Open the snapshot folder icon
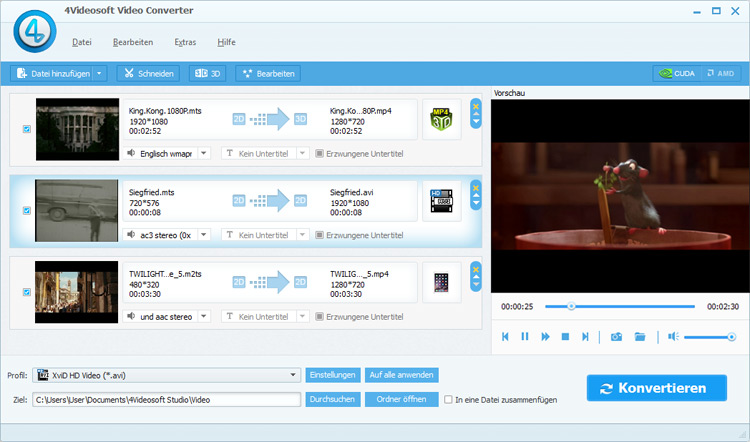Viewport: 750px width, 442px height. click(x=640, y=337)
